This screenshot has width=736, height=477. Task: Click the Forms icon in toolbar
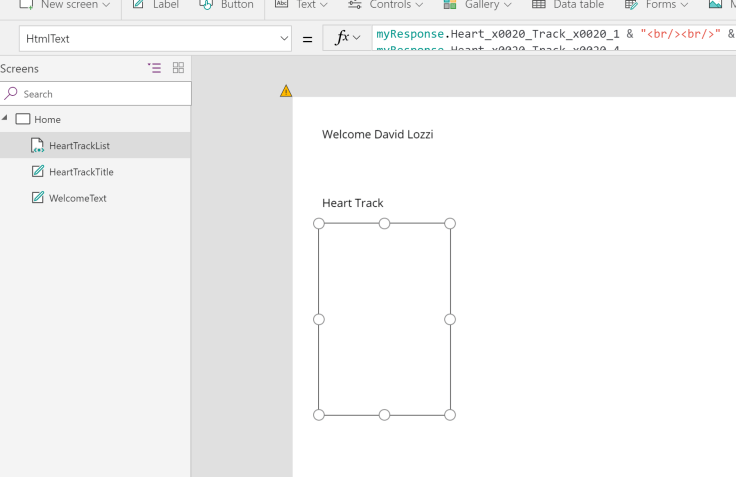(x=631, y=4)
